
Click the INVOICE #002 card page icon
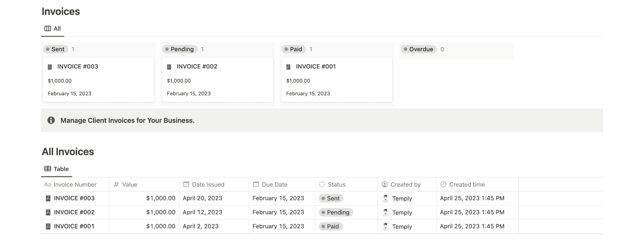(169, 67)
